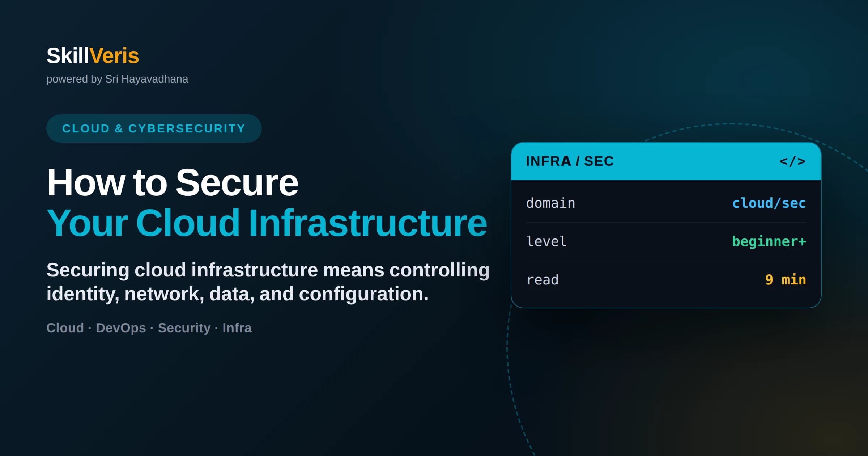Screen dimensions: 868x456
Task: Click the 'beginner+' value
Action: coord(769,241)
